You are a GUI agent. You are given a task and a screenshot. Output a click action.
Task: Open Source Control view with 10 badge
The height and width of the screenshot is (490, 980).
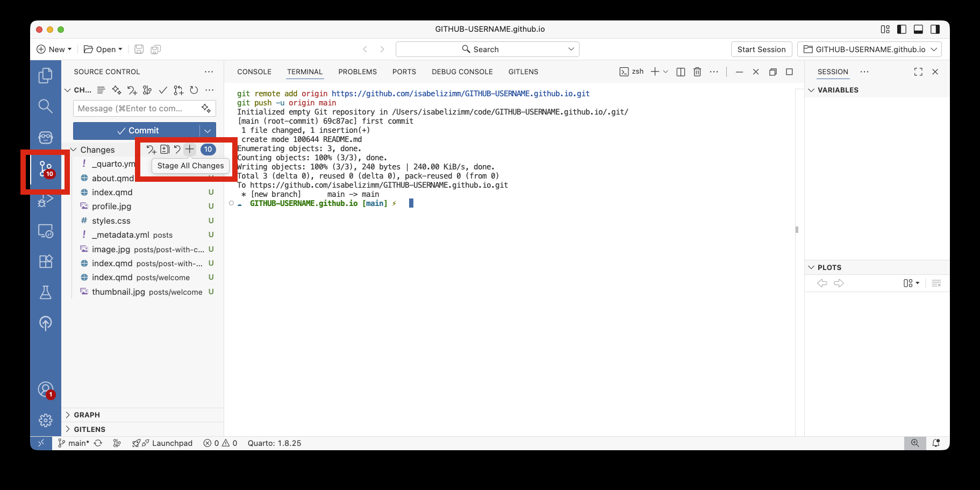46,169
